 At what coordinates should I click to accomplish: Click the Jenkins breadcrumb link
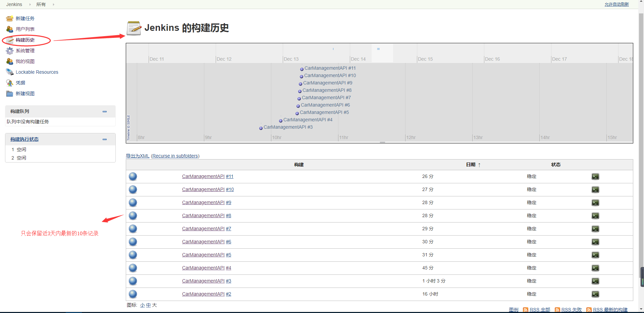click(14, 4)
